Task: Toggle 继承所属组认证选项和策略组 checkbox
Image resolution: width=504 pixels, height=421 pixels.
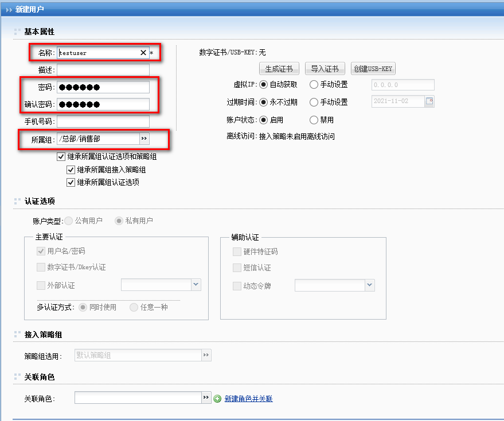Action: (61, 157)
